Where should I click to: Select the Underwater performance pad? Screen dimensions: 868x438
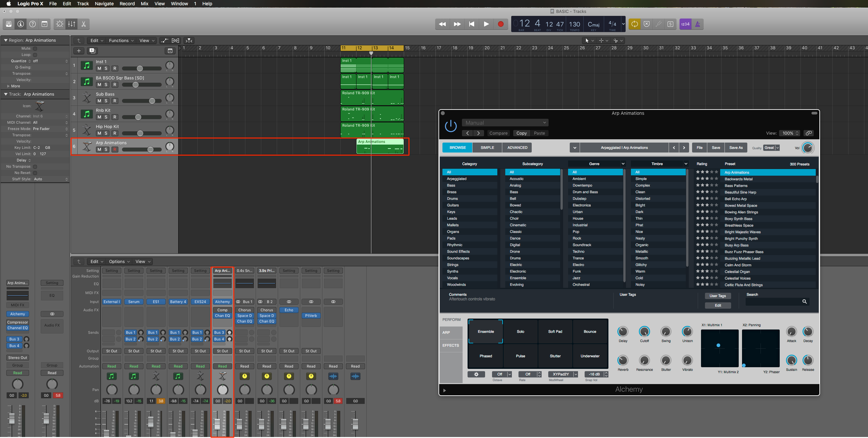[x=590, y=356]
